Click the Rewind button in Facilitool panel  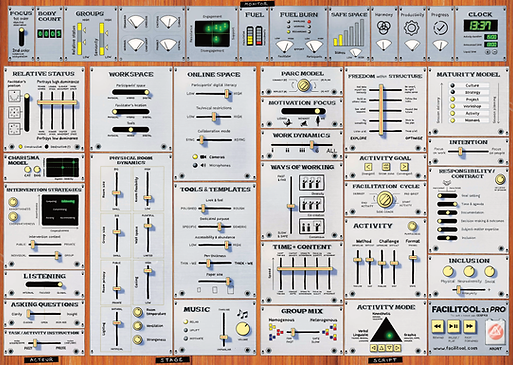pos(437,326)
